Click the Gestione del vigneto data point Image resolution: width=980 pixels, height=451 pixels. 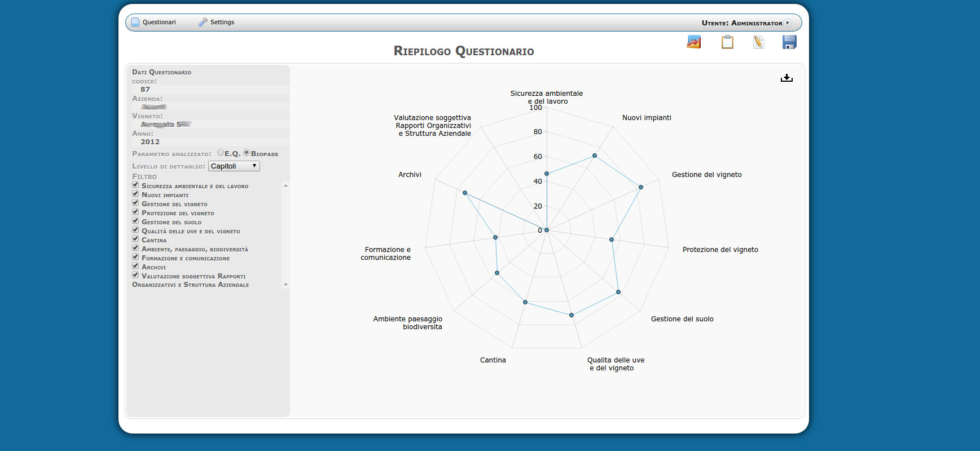point(641,187)
